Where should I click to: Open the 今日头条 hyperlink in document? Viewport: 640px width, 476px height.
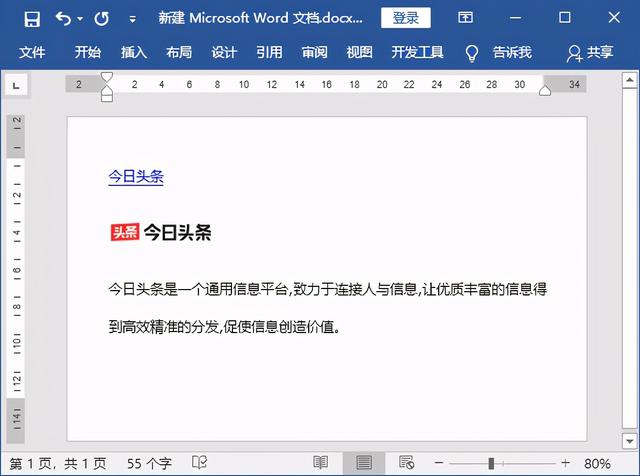(x=136, y=177)
